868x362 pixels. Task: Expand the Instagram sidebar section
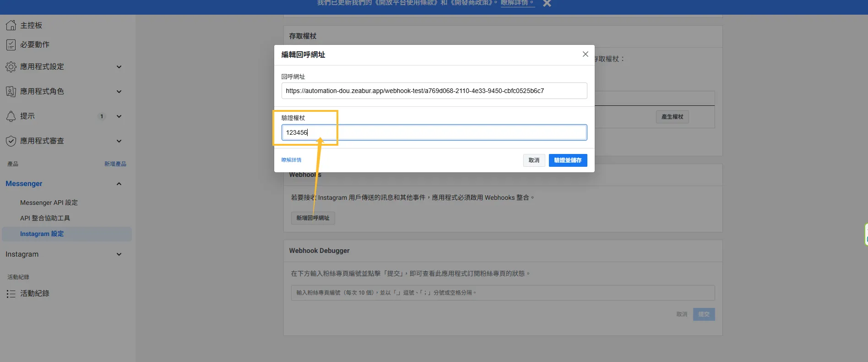click(x=119, y=254)
